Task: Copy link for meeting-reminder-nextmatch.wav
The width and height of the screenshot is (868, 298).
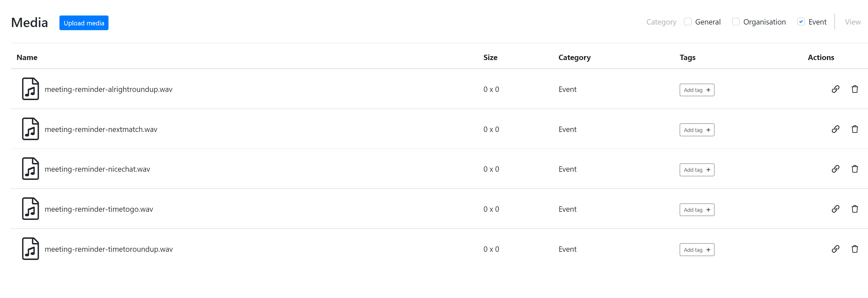Action: tap(835, 129)
